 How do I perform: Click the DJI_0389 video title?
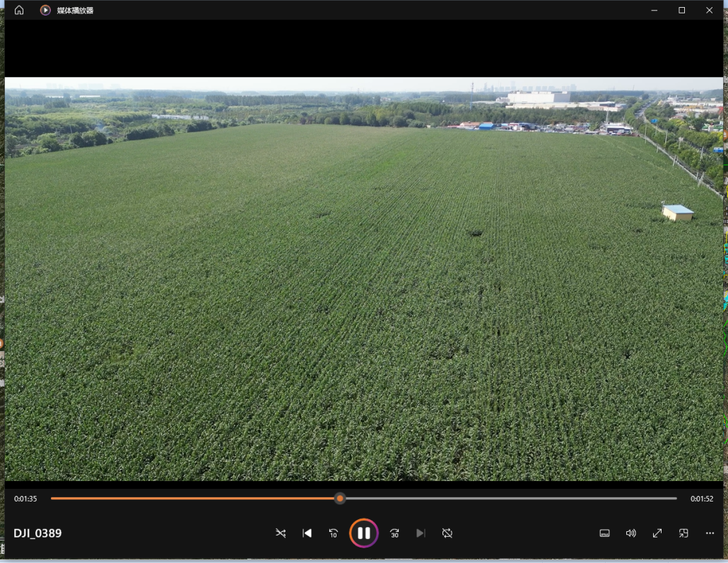point(37,533)
